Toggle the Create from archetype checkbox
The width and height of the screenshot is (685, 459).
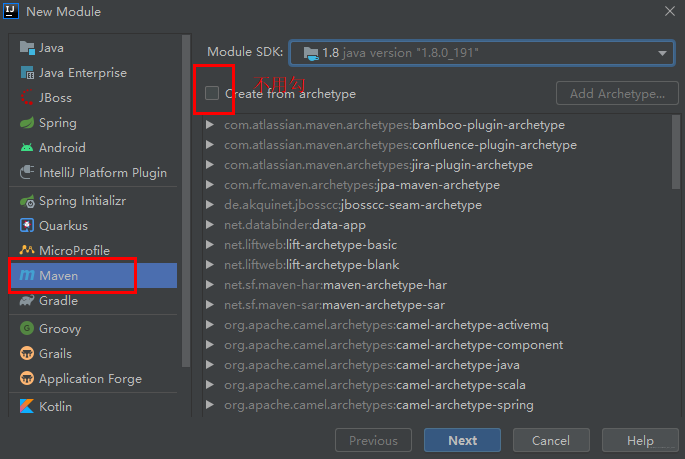tap(212, 93)
